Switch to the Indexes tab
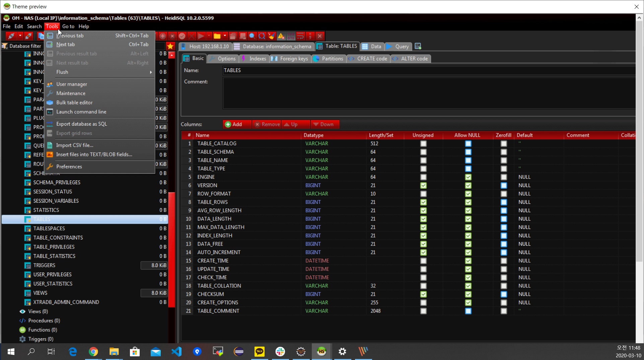 254,59
